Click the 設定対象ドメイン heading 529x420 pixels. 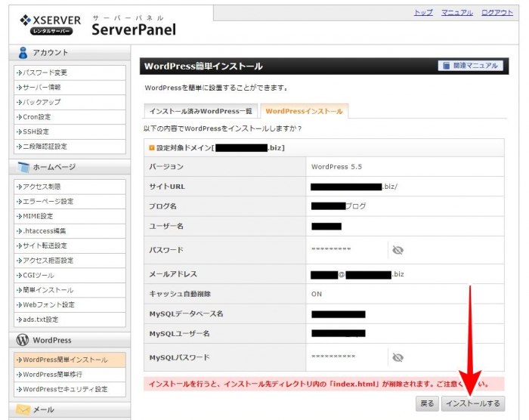pos(217,148)
